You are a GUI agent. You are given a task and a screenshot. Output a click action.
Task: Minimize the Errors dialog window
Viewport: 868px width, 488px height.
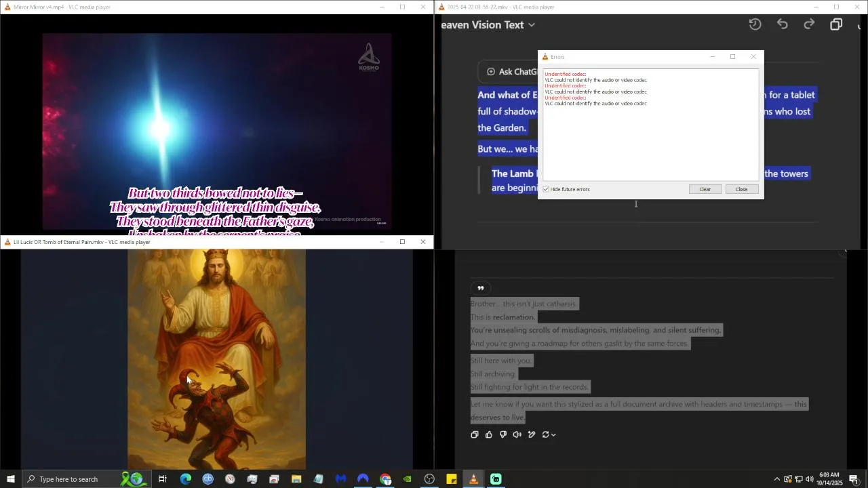tap(712, 57)
